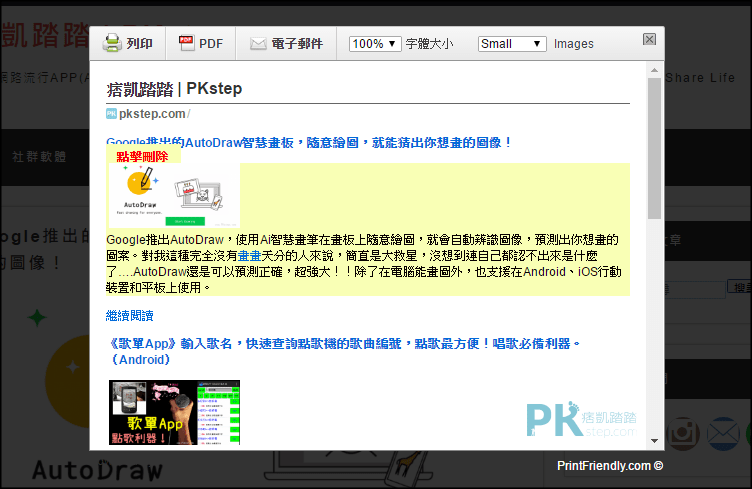
Task: Click the mail icon in background page
Action: click(x=723, y=434)
